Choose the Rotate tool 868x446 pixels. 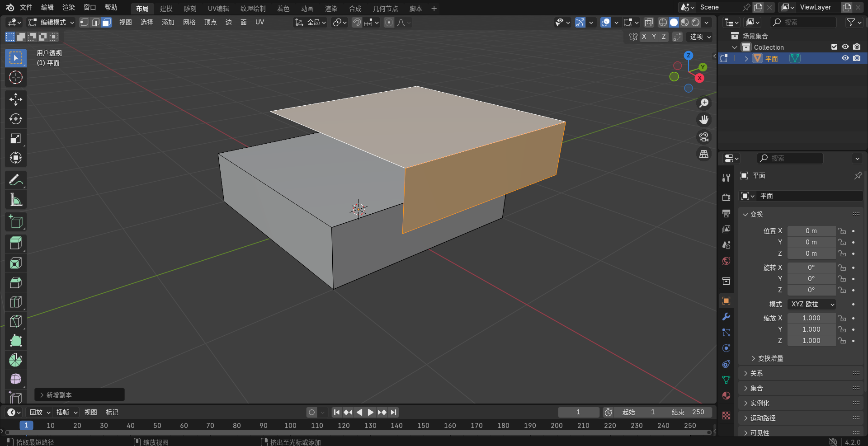click(x=16, y=119)
